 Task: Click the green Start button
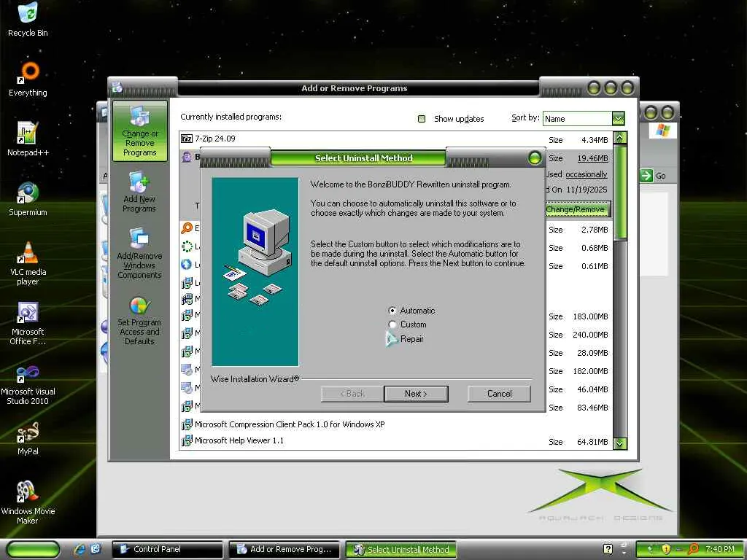(34, 549)
